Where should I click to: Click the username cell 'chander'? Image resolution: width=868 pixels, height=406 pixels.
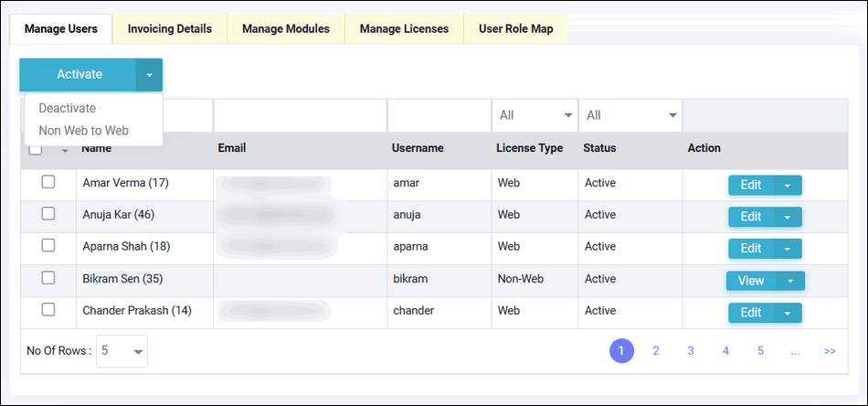click(x=414, y=311)
